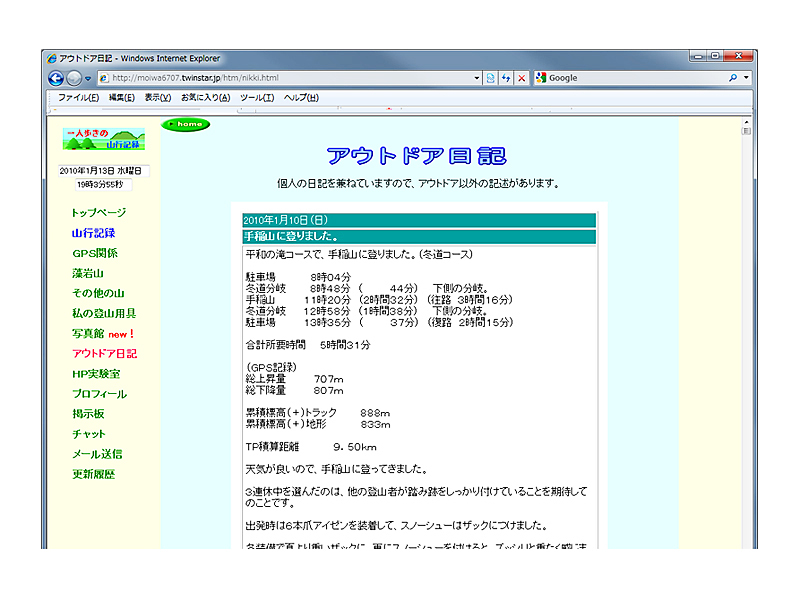Click the green home button
This screenshot has width=800, height=600.
[x=186, y=124]
